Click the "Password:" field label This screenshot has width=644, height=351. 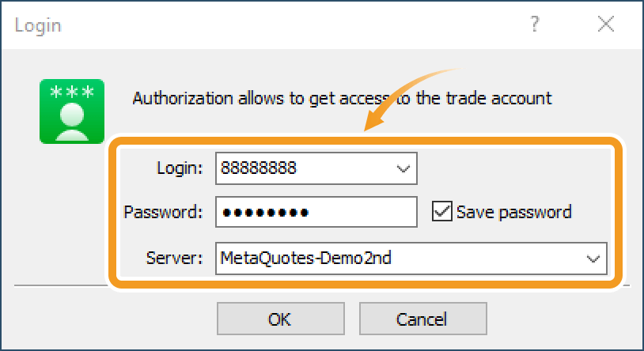pyautogui.click(x=164, y=212)
